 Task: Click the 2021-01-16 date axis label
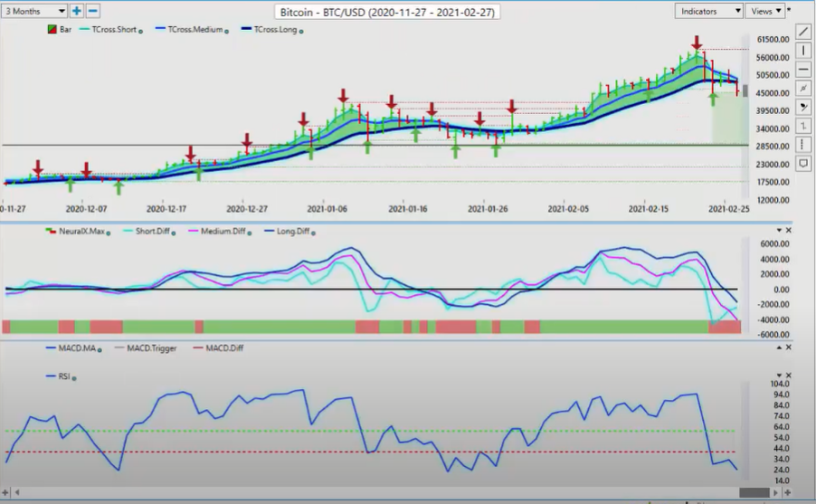coord(407,209)
